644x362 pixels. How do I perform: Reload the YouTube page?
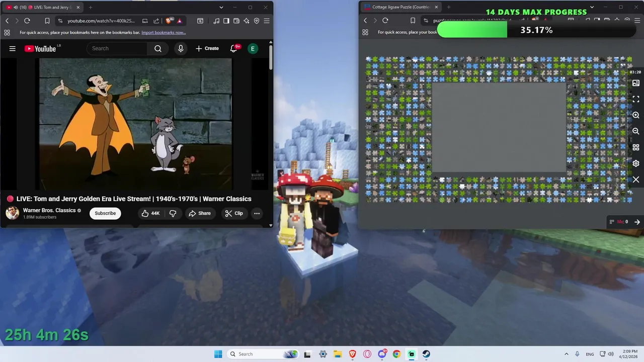(27, 21)
